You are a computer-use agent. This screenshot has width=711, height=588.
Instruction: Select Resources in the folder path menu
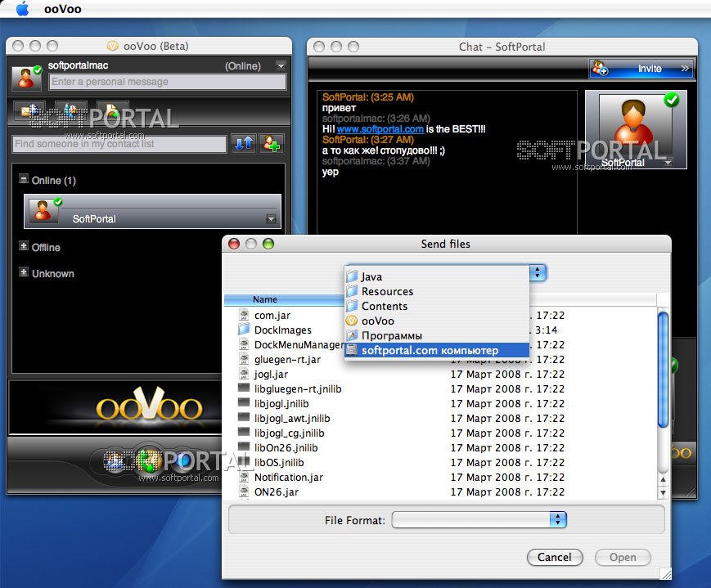[437, 291]
